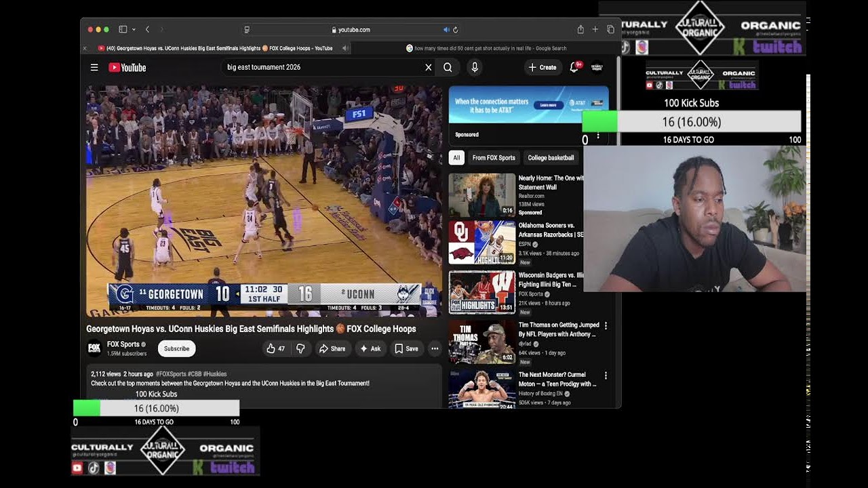Clear the YouTube search text with X
Screen dimensions: 868x488
[x=429, y=67]
